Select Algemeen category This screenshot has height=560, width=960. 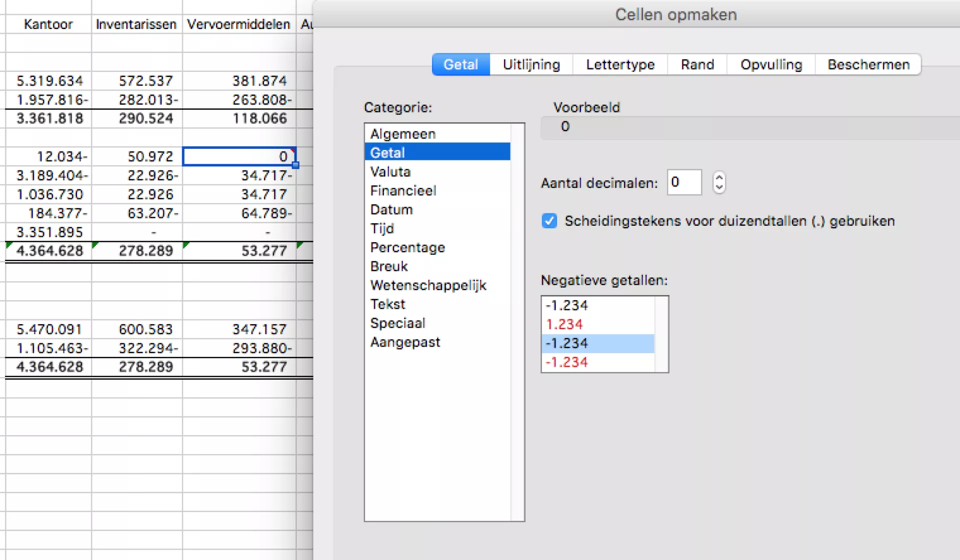tap(402, 134)
